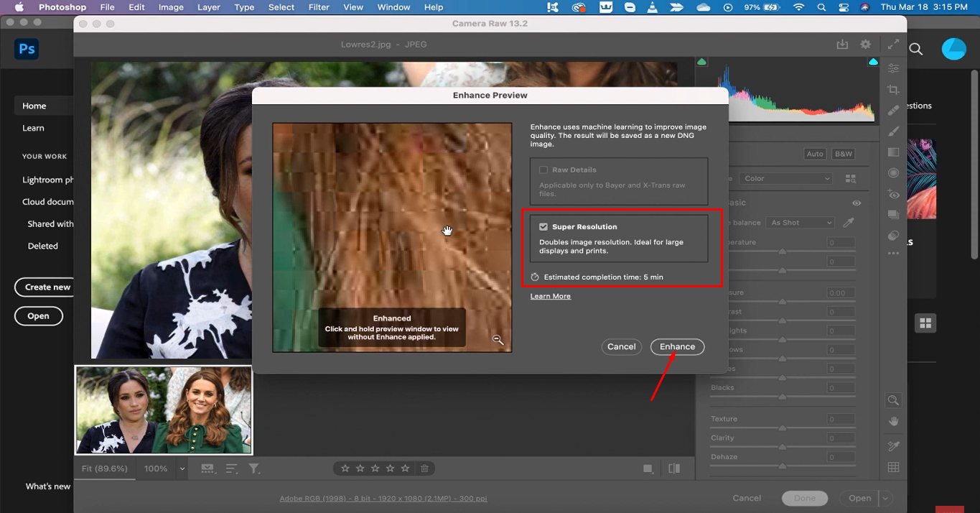Image resolution: width=980 pixels, height=513 pixels.
Task: Switch to the Learn section in sidebar
Action: pyautogui.click(x=33, y=128)
